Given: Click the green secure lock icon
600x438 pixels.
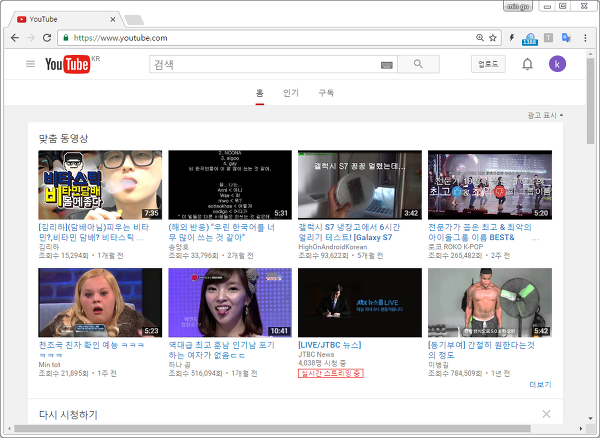Looking at the screenshot, I should click(x=66, y=37).
